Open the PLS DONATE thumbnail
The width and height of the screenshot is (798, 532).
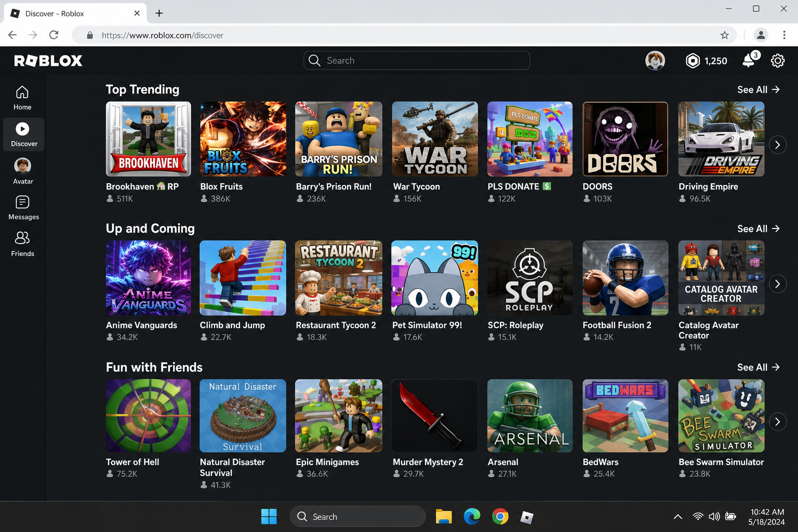530,139
